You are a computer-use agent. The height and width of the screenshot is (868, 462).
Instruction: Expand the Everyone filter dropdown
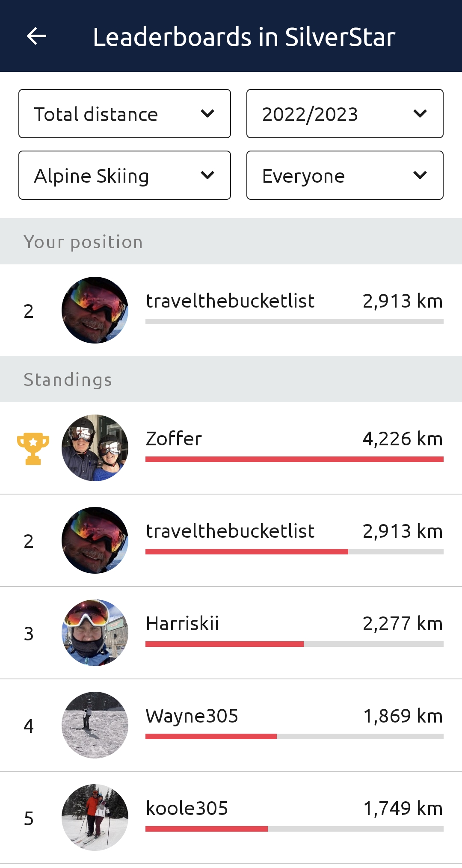pyautogui.click(x=345, y=175)
